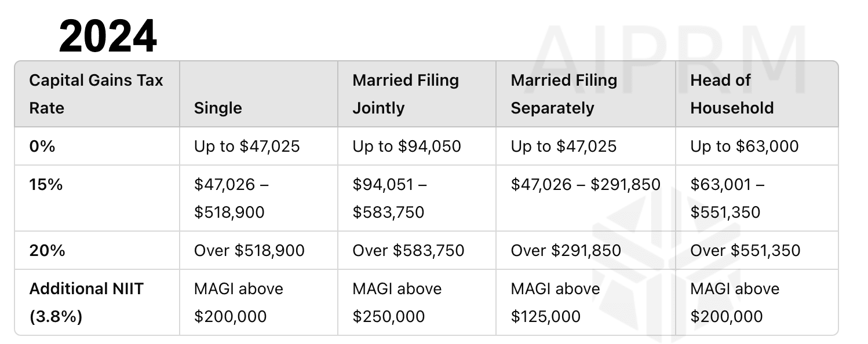Select the $94,051 – $583,750 cell
Screen dimensions: 868x344
click(391, 198)
